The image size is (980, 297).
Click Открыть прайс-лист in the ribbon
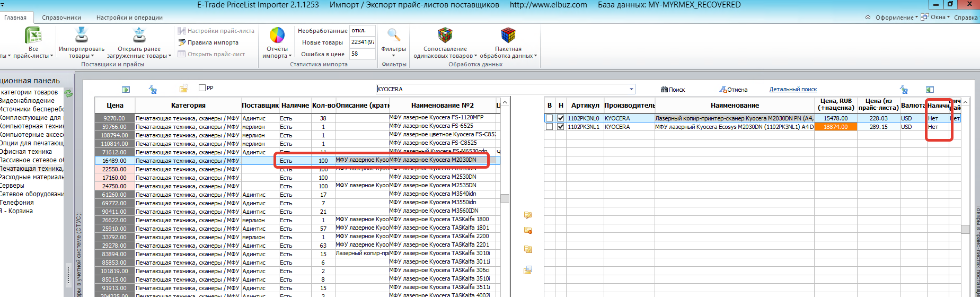(211, 54)
